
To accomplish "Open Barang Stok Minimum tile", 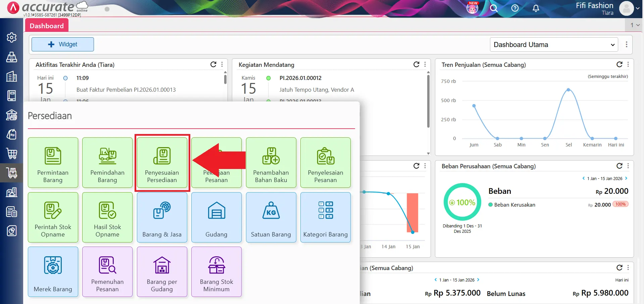I will (x=216, y=272).
